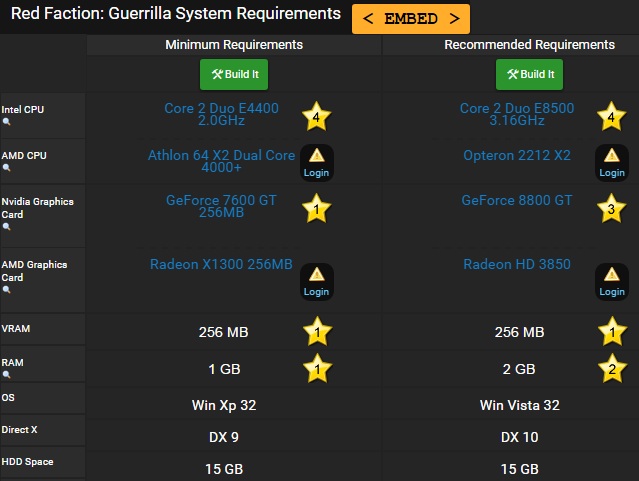This screenshot has width=639, height=481.
Task: Open the Core 2 Duo E8500 3.16GHz link
Action: [517, 114]
